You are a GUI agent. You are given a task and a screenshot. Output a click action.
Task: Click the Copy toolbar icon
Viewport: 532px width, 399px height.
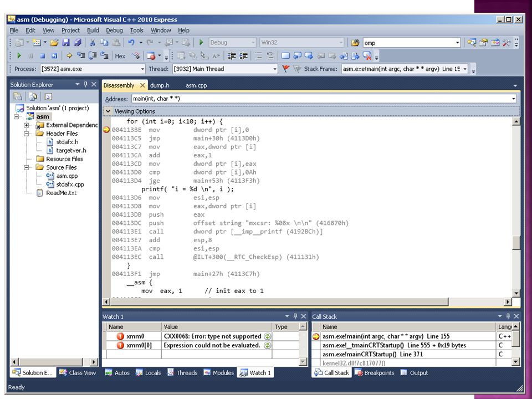(x=104, y=43)
